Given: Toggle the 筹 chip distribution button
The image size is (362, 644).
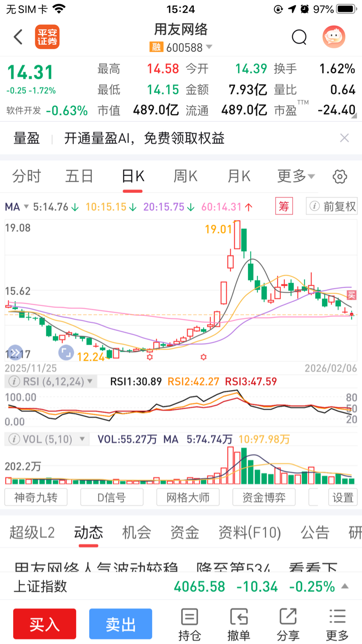Looking at the screenshot, I should point(284,206).
